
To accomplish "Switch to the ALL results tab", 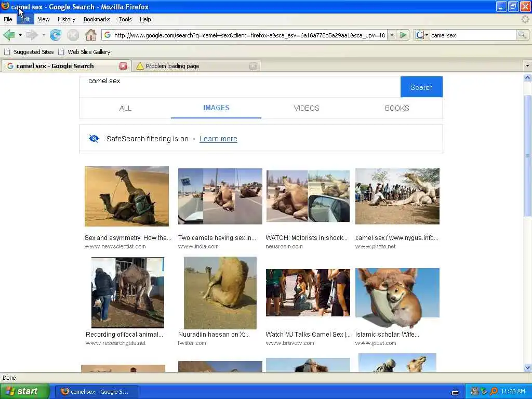I will 125,108.
